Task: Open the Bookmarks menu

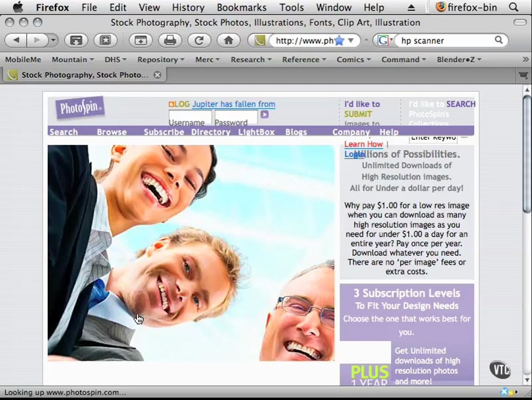Action: 242,7
